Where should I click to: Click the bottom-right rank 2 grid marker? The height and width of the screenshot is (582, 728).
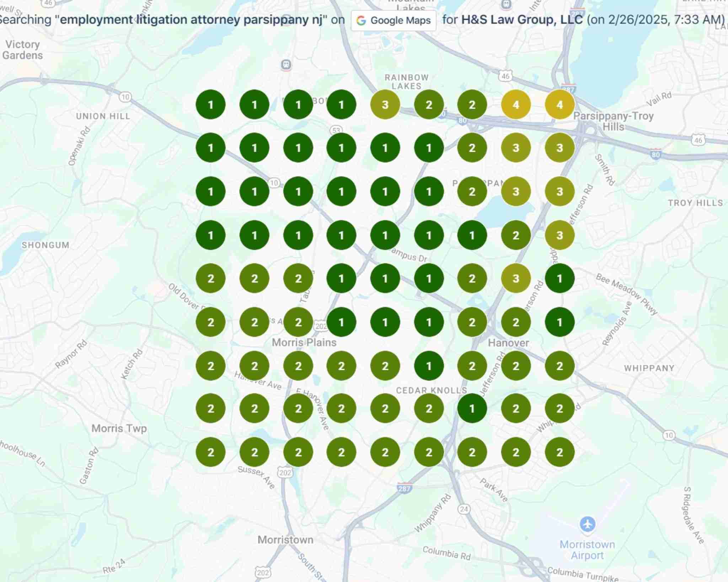click(x=560, y=452)
